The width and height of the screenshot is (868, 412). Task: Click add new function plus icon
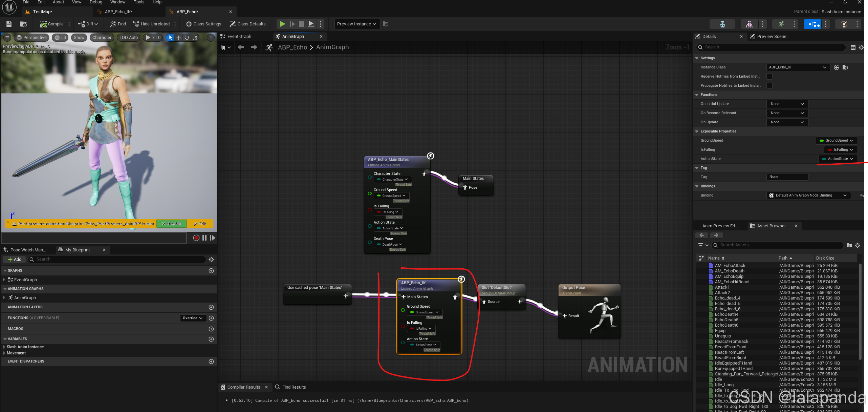click(211, 318)
